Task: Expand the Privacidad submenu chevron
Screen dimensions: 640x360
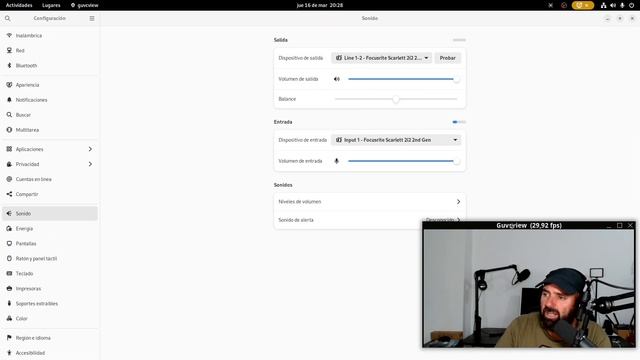Action: 90,164
